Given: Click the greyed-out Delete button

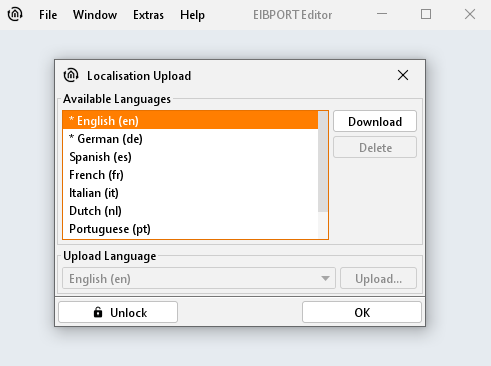Looking at the screenshot, I should tap(375, 147).
